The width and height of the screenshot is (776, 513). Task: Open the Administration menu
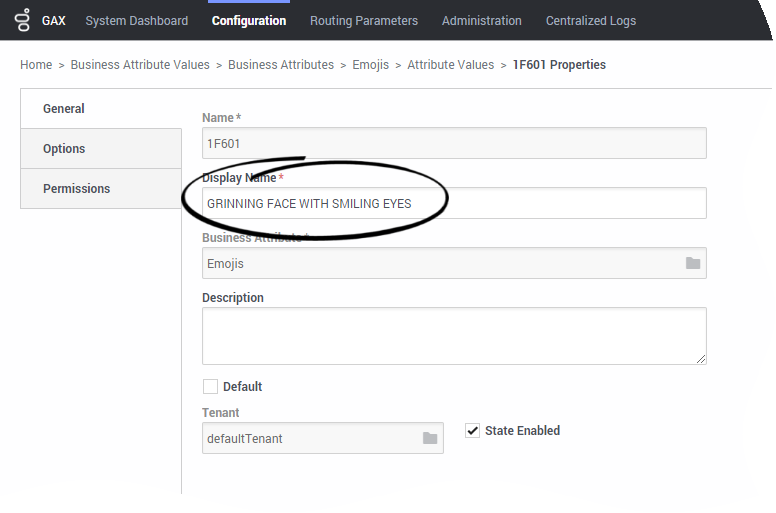[482, 20]
